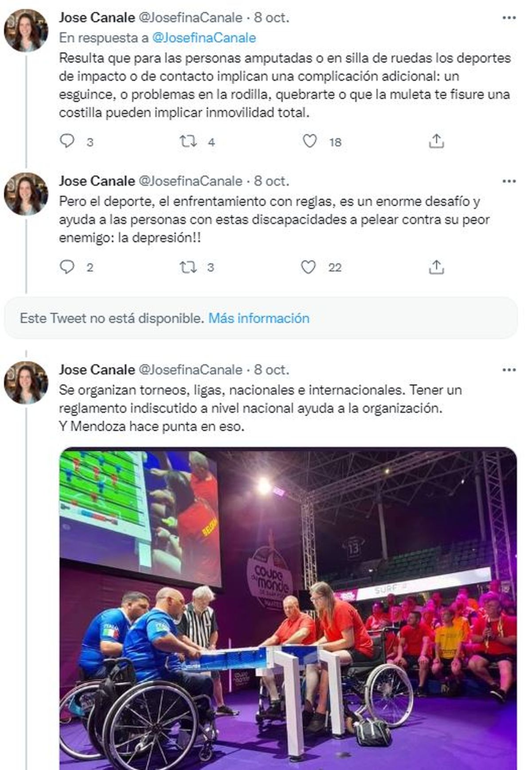Open more options on the Mendoza tweet
532x770 pixels.
[x=509, y=370]
